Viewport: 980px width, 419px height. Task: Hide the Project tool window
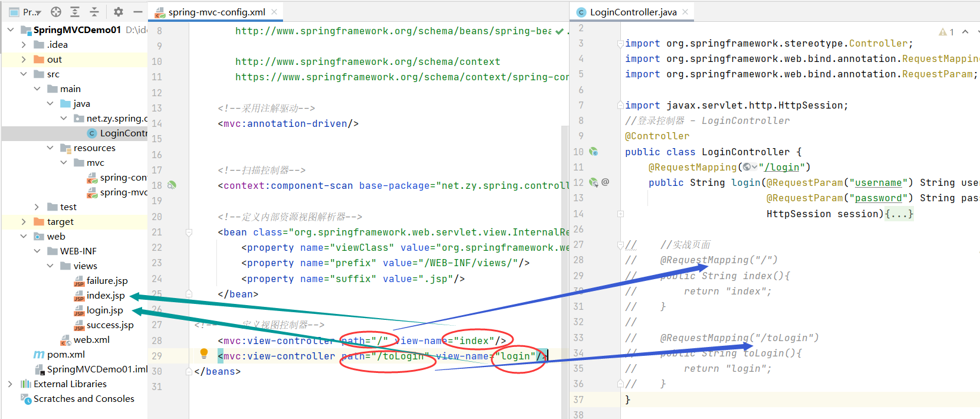tap(138, 12)
